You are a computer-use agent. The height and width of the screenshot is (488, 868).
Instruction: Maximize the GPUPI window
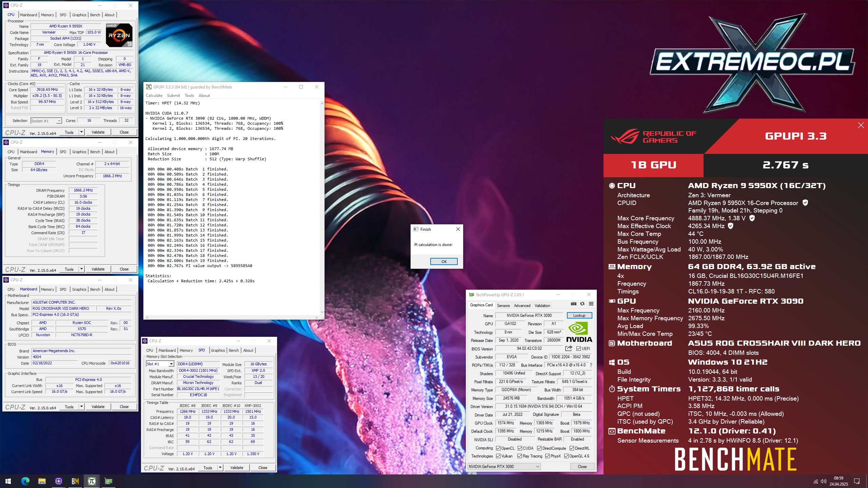(x=301, y=87)
